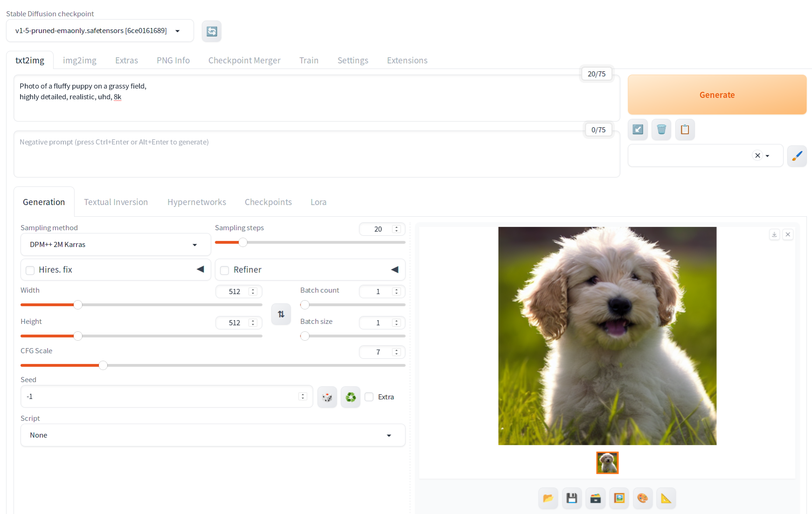Send image to img2img with the framed picture icon
The width and height of the screenshot is (812, 514).
click(x=619, y=498)
